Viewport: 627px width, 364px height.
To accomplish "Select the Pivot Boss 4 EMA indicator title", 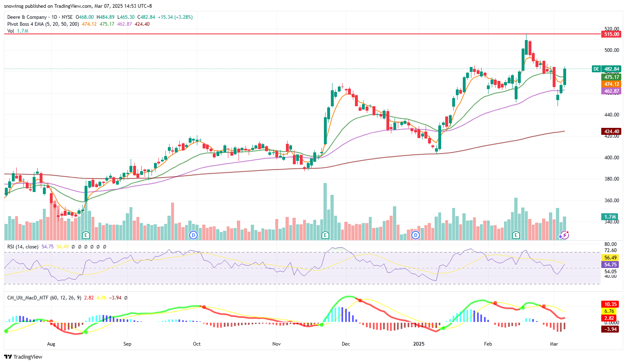I will pyautogui.click(x=43, y=24).
